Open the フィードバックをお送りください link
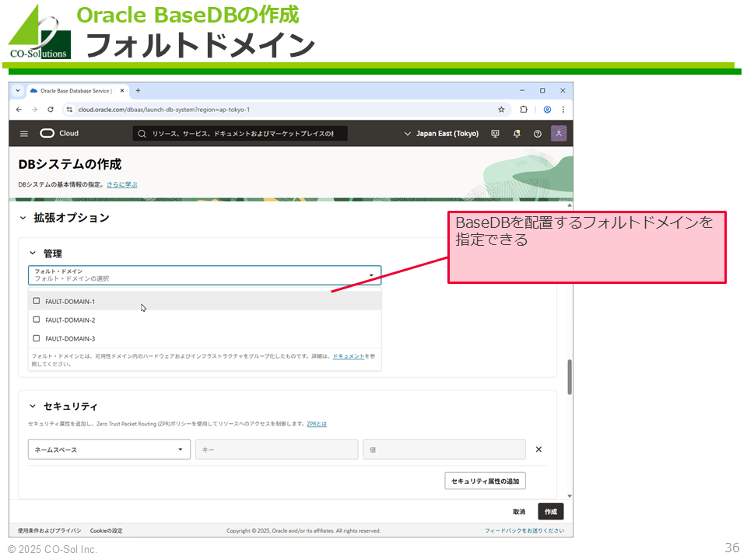 tap(524, 530)
